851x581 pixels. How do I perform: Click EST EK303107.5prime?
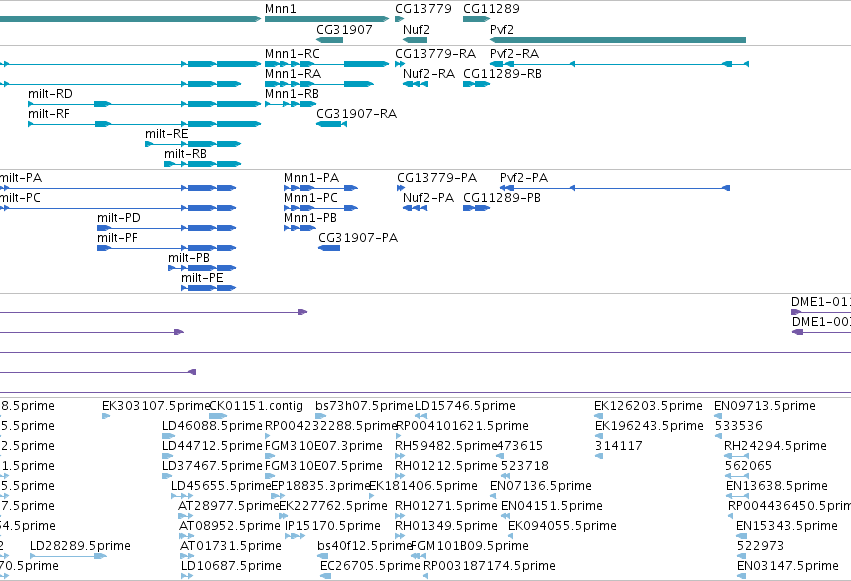[156, 406]
